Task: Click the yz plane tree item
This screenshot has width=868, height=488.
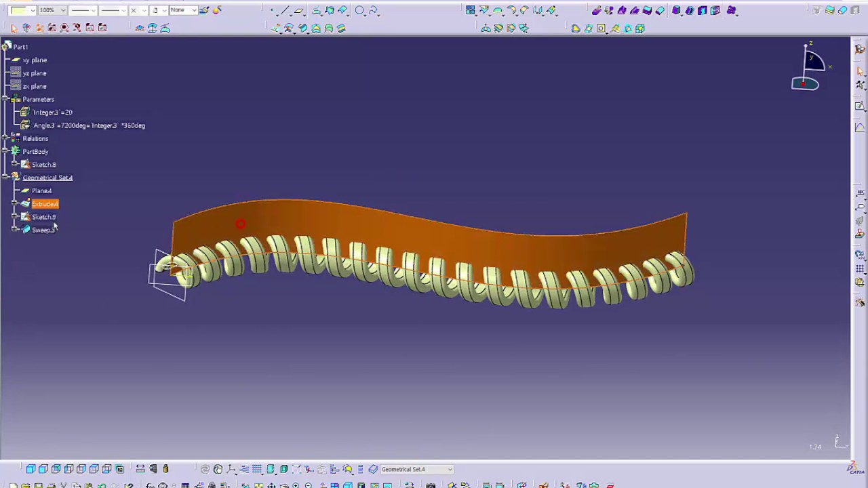Action: 34,73
